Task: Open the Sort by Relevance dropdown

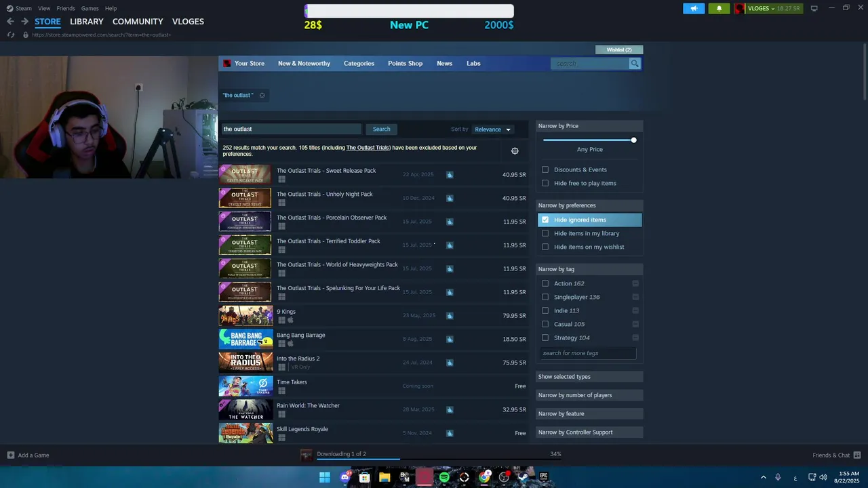Action: pos(492,129)
